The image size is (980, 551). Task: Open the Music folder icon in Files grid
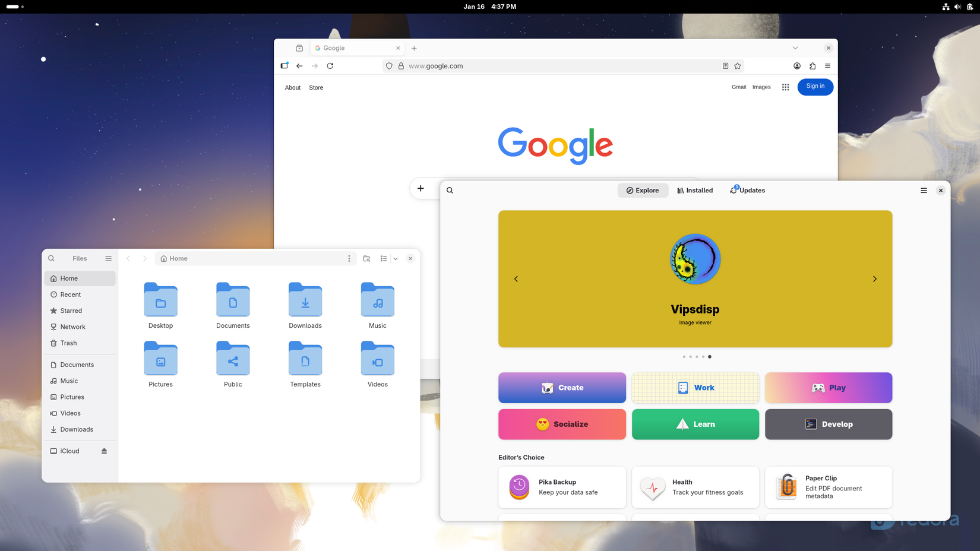378,300
